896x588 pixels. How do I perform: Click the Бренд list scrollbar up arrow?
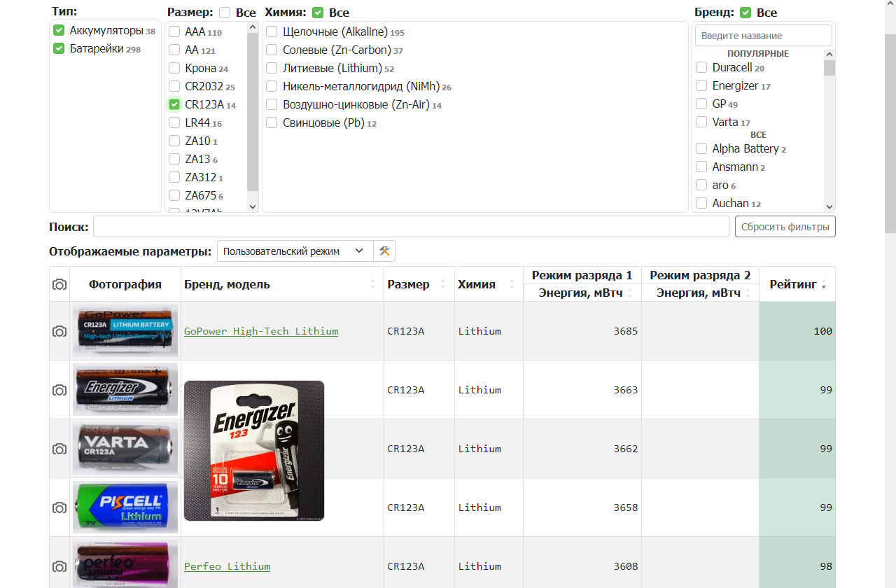click(x=829, y=54)
